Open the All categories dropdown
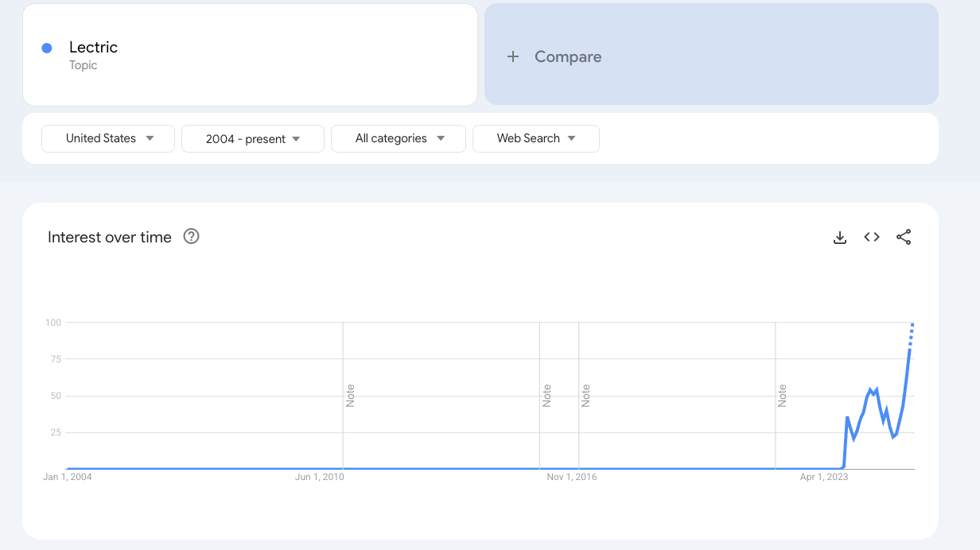Image resolution: width=980 pixels, height=550 pixels. point(398,138)
